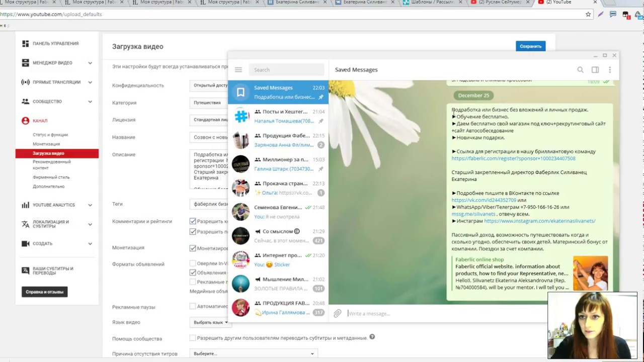Toggle first Разрешить comments checkbox
The width and height of the screenshot is (644, 362).
point(193,221)
